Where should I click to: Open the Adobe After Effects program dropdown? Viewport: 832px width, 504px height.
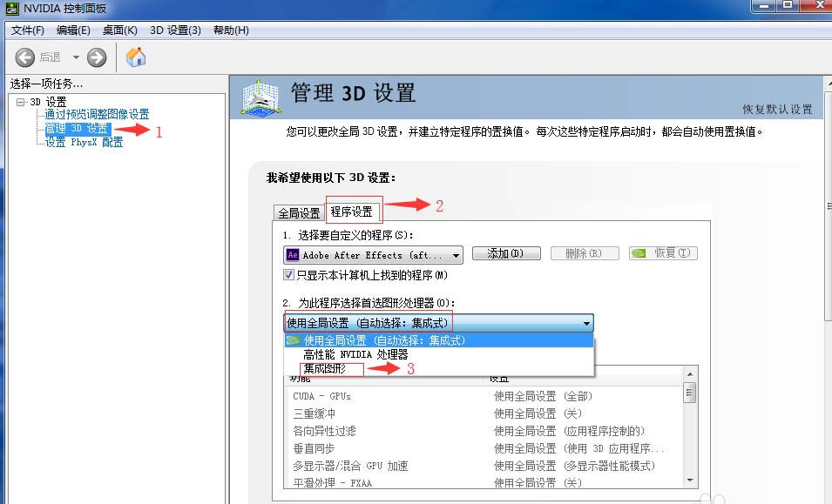point(373,255)
